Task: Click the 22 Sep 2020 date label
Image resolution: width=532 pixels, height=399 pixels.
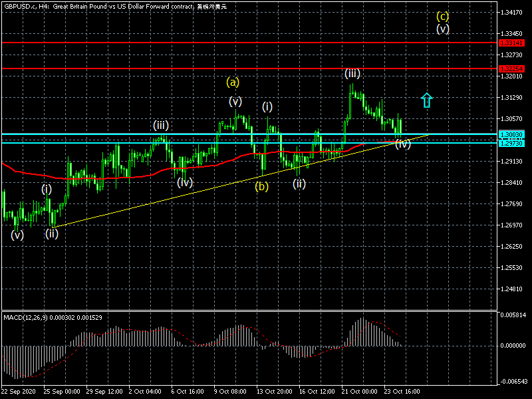Action: [x=19, y=391]
